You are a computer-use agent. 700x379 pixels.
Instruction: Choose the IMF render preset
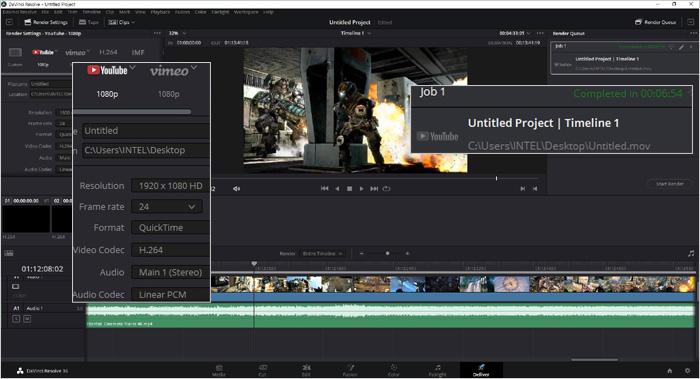click(x=138, y=52)
